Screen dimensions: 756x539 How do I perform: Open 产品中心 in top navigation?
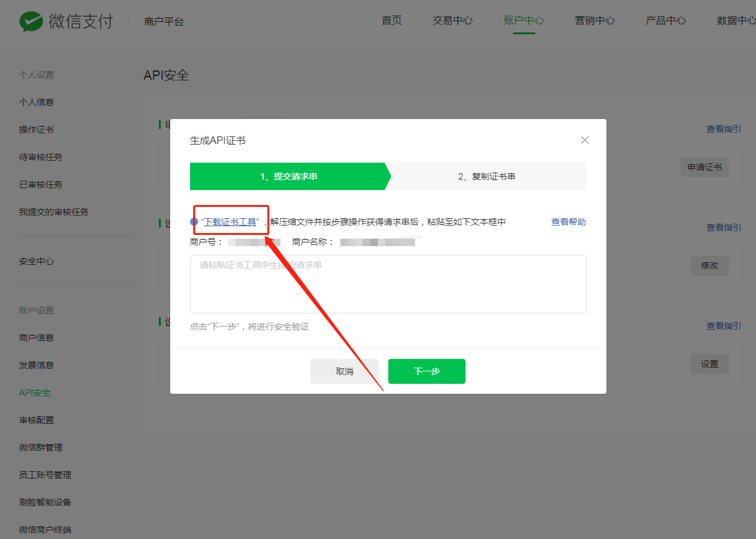pos(666,21)
